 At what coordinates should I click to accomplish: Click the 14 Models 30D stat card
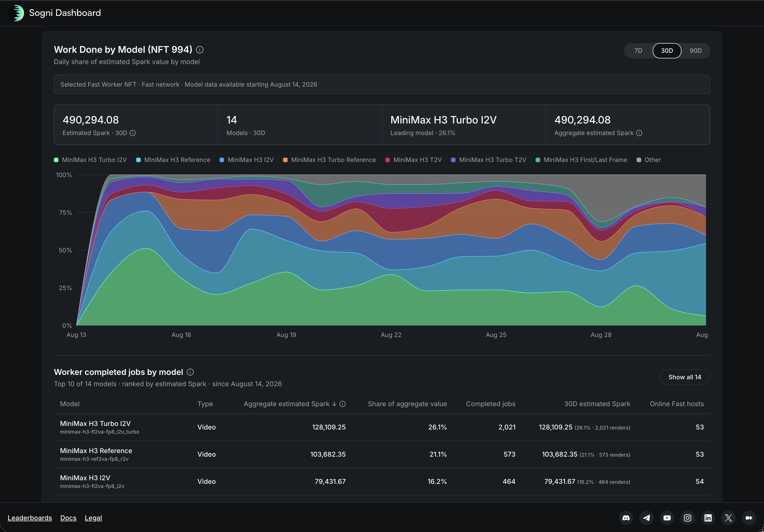(x=300, y=125)
